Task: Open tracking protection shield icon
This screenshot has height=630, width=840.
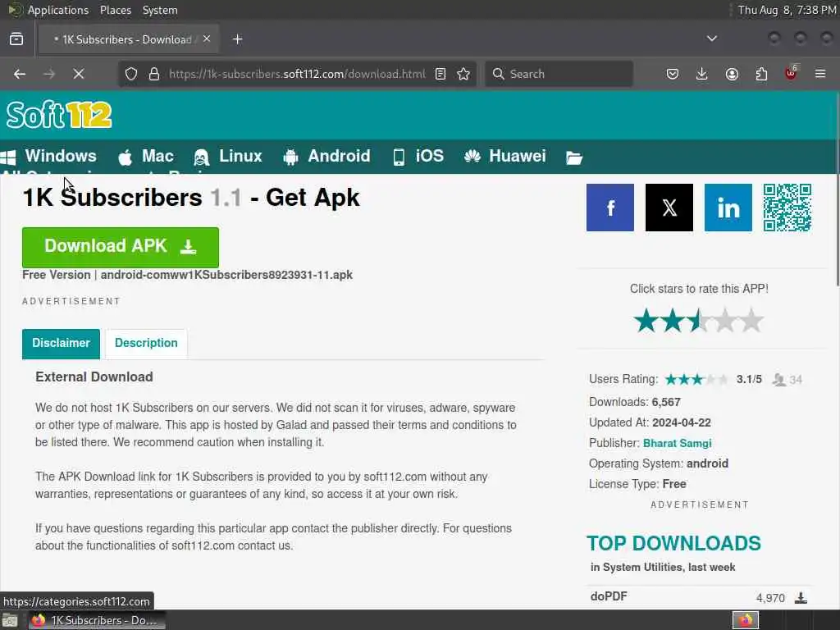Action: (131, 74)
